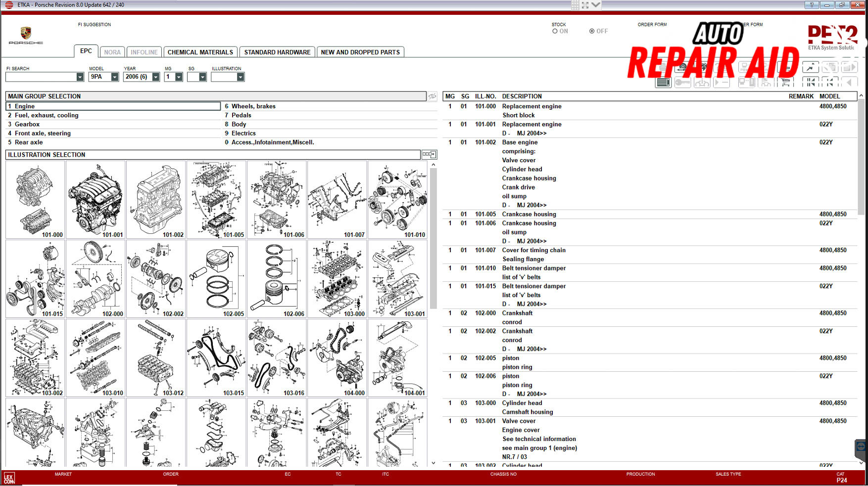Open the shopping cart icon
868x486 pixels.
pos(786,82)
